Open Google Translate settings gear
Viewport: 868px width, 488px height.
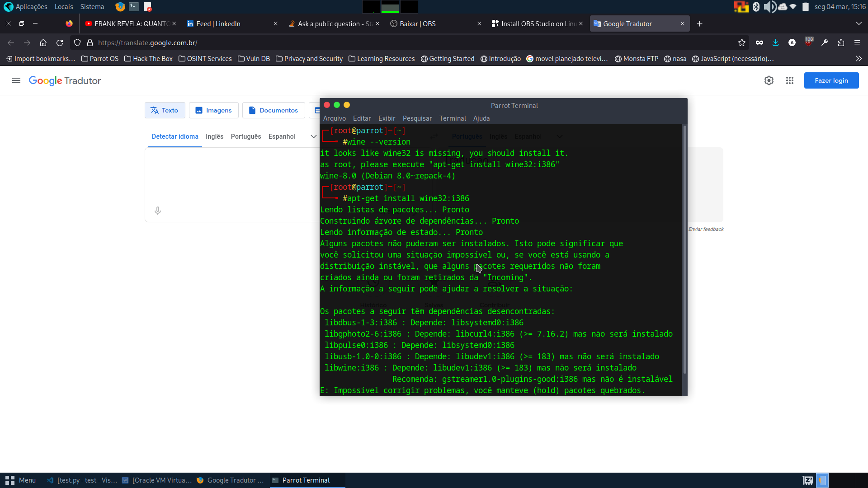769,80
